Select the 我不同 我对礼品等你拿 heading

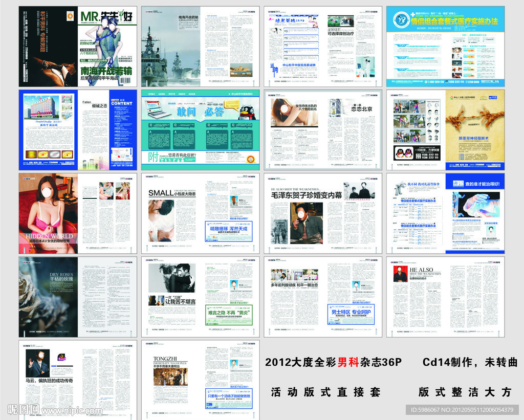(423, 184)
